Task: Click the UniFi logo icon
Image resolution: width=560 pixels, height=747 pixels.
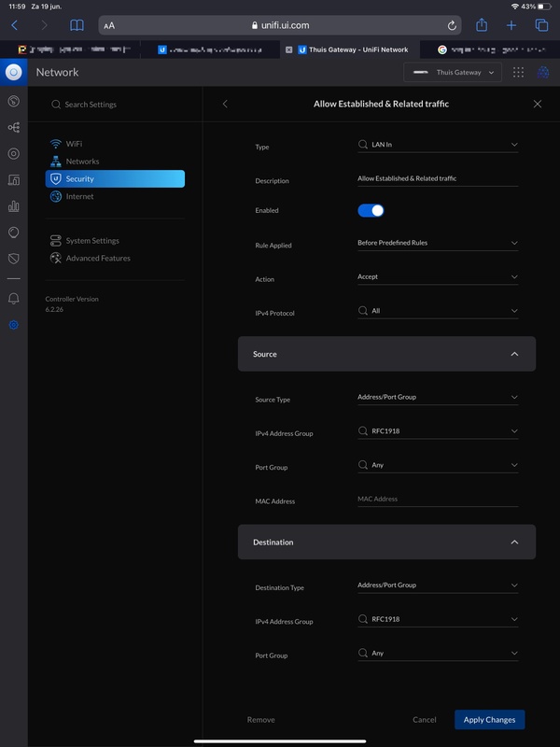Action: 13,72
